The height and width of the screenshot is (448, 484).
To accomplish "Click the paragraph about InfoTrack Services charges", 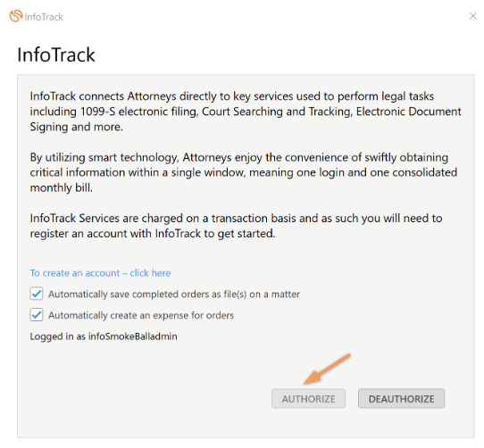I will (x=236, y=226).
